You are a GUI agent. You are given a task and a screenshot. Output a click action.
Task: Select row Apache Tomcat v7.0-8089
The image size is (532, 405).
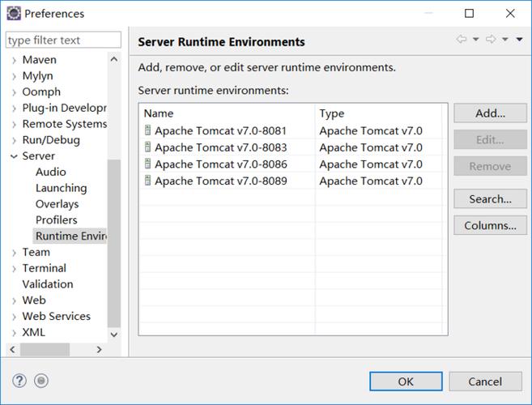(291, 181)
